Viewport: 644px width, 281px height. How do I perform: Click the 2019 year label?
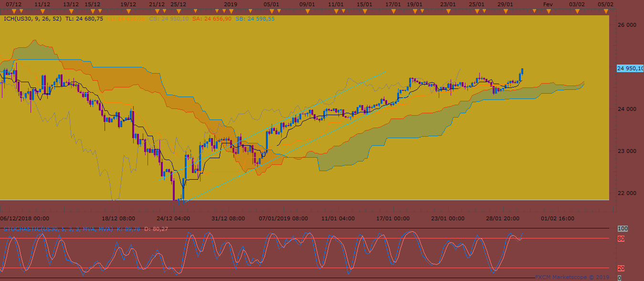pos(231,4)
